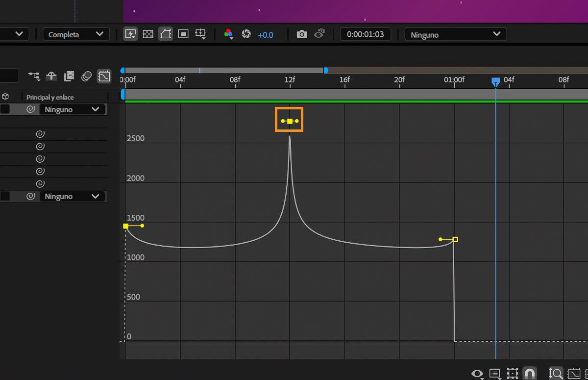
Task: Open the first layer's Ninguno parent dropdown
Action: point(72,109)
